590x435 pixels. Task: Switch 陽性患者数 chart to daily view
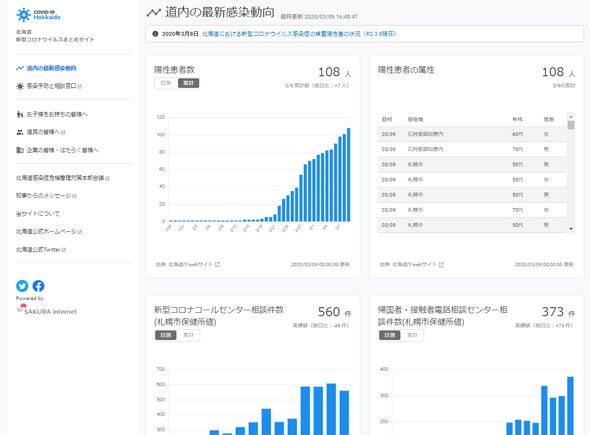166,83
